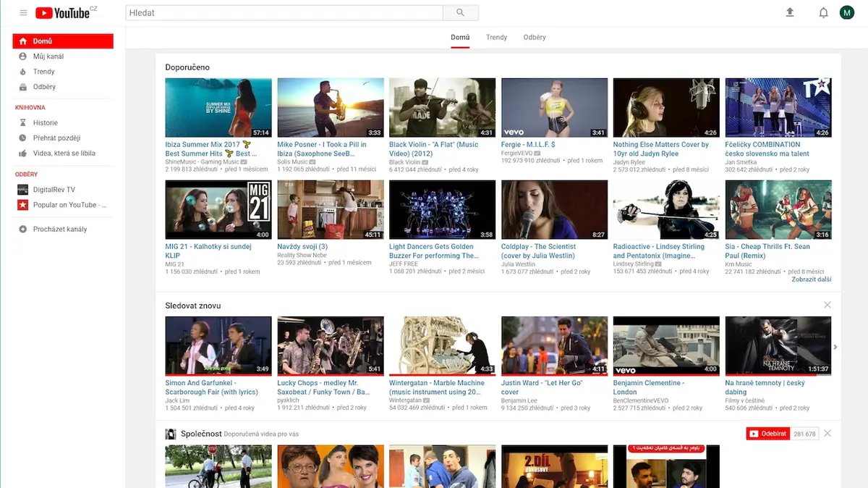Open the Km Music channel name
Image resolution: width=868 pixels, height=488 pixels.
pos(739,264)
